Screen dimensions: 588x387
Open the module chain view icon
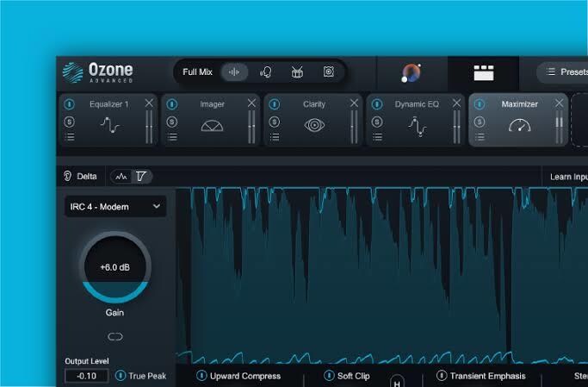pyautogui.click(x=483, y=73)
